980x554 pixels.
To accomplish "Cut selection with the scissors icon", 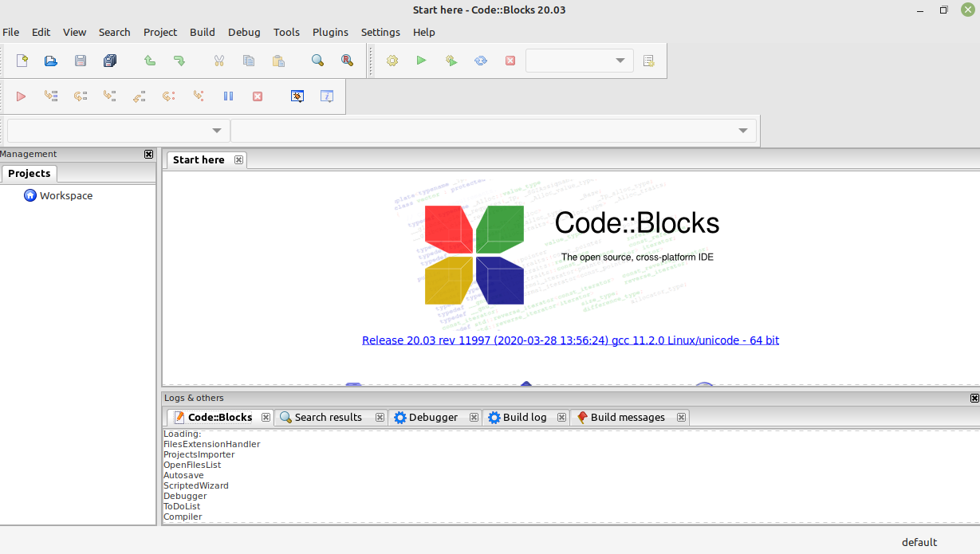I will tap(219, 61).
